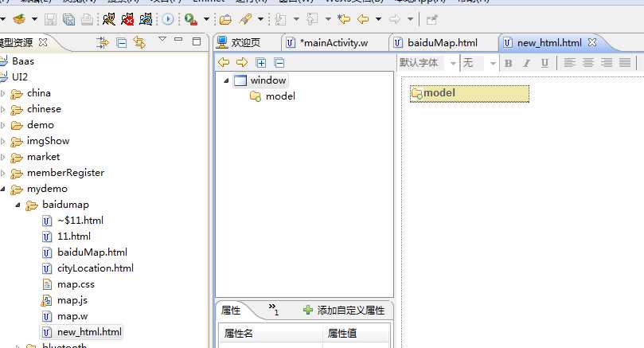Toggle link with editor in resource panel
This screenshot has height=348, width=644.
click(x=139, y=42)
